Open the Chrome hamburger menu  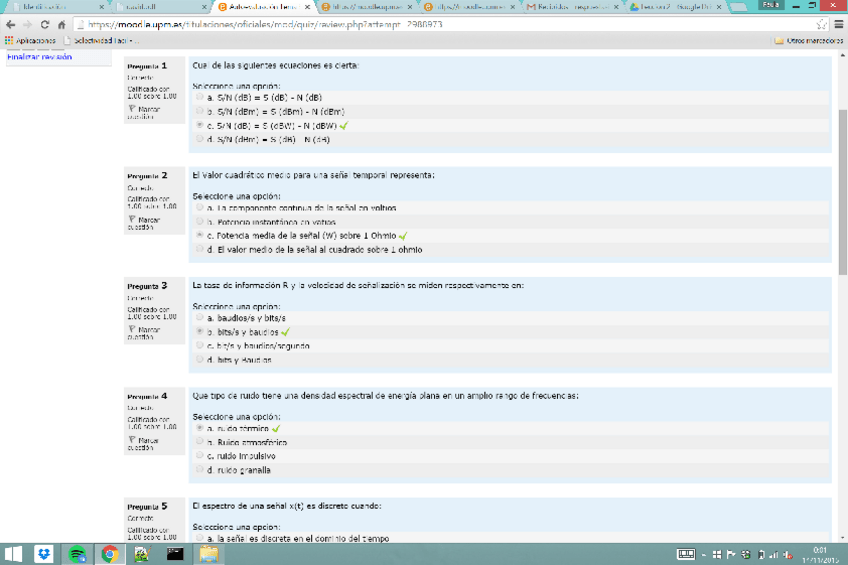[839, 24]
